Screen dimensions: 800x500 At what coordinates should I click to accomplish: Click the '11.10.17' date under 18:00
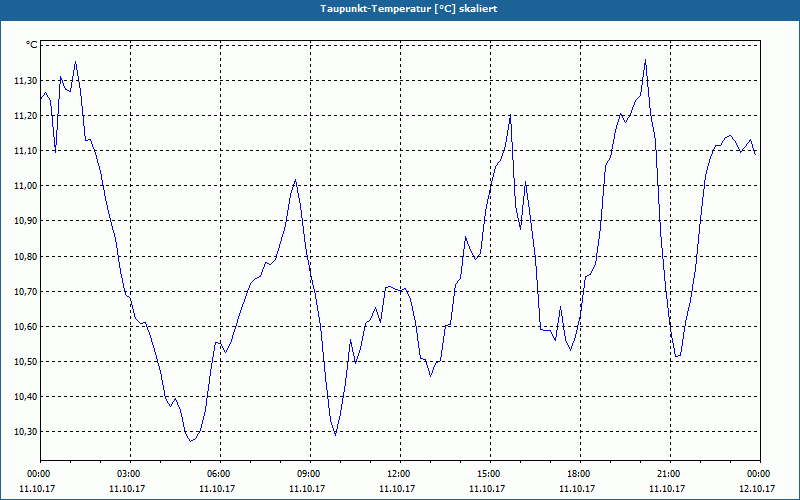click(577, 488)
